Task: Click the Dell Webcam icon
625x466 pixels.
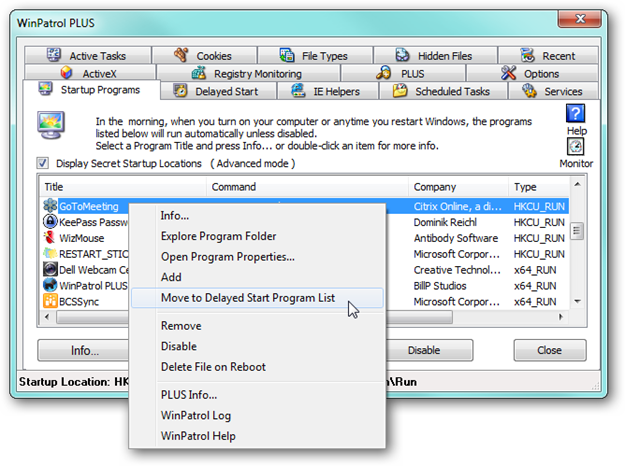Action: click(50, 269)
